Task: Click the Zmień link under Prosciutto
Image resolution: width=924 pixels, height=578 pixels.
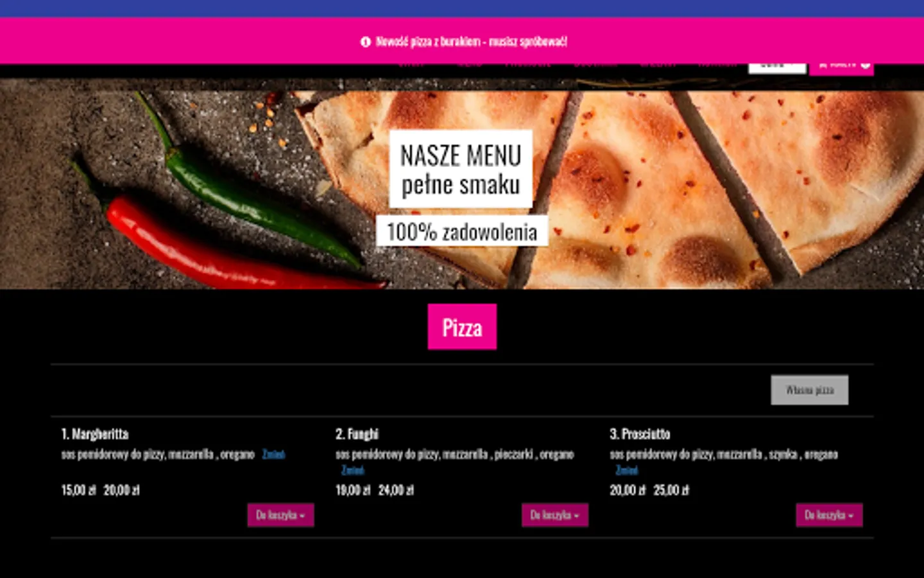Action: pyautogui.click(x=627, y=471)
